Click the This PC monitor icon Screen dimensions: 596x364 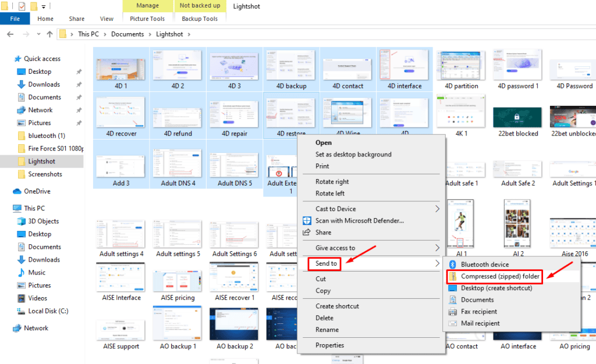click(x=17, y=208)
